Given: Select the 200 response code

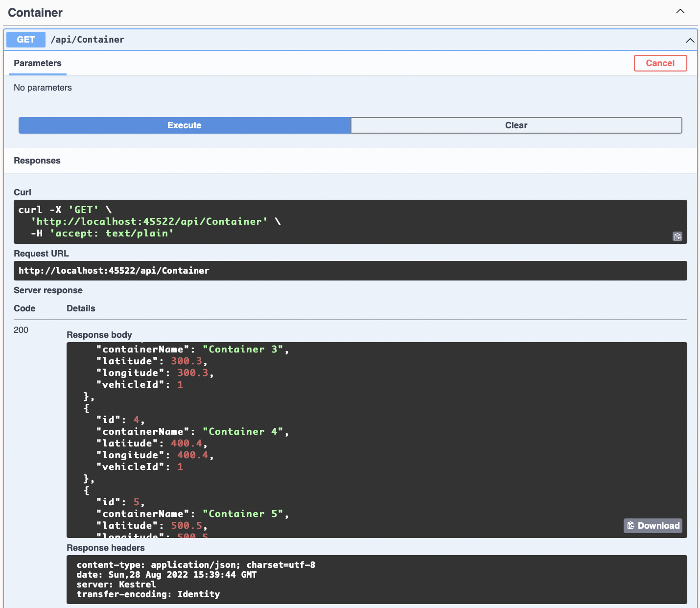Looking at the screenshot, I should tap(21, 330).
